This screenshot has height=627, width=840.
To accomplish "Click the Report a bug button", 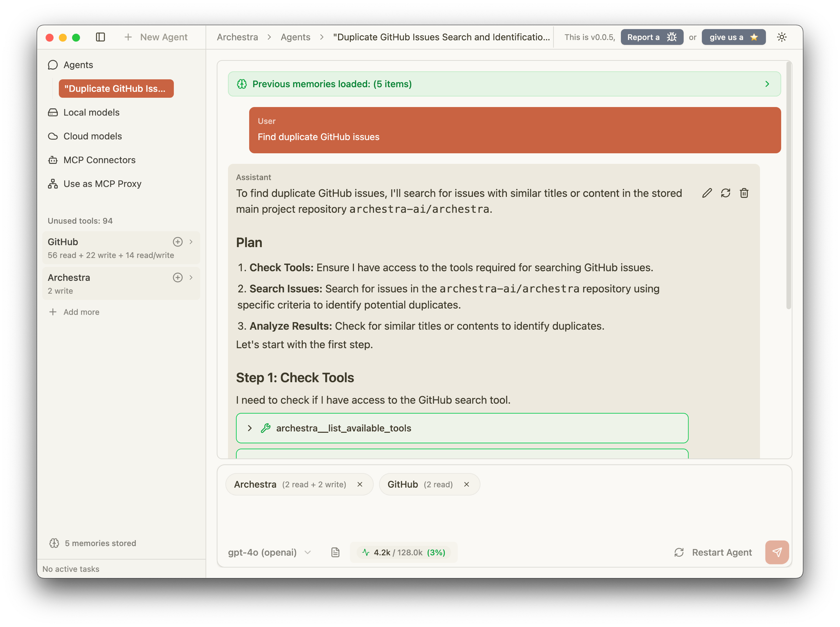I will 652,37.
